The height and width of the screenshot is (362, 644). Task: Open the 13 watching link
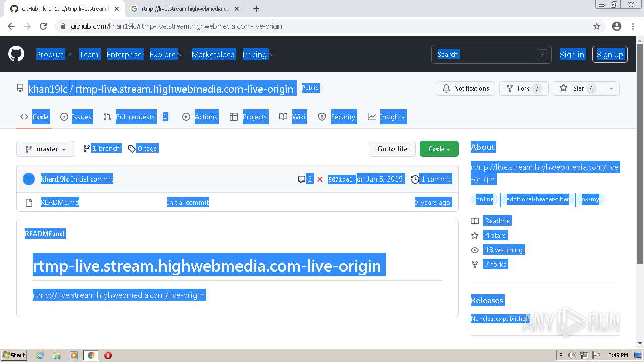(498, 250)
